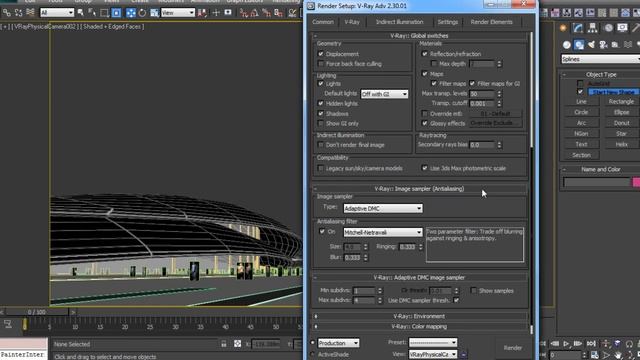The height and width of the screenshot is (360, 640).
Task: Toggle the Lights checkbox
Action: (x=321, y=83)
